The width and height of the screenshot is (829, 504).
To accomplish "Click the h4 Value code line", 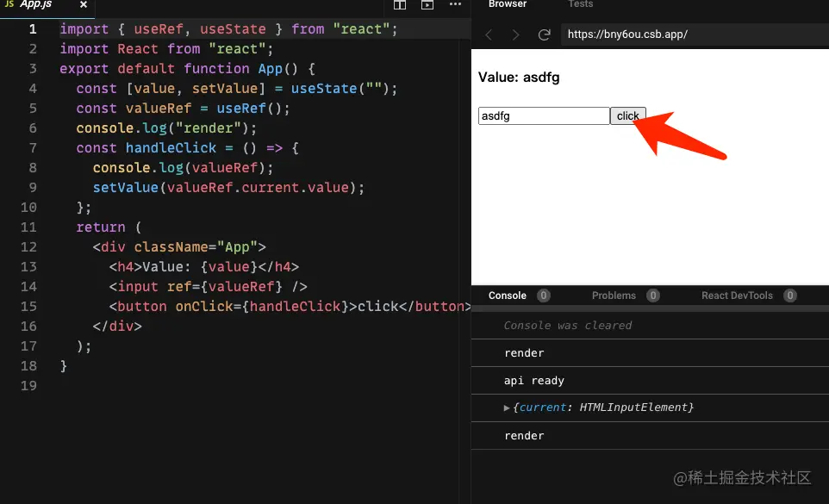I will tap(204, 267).
